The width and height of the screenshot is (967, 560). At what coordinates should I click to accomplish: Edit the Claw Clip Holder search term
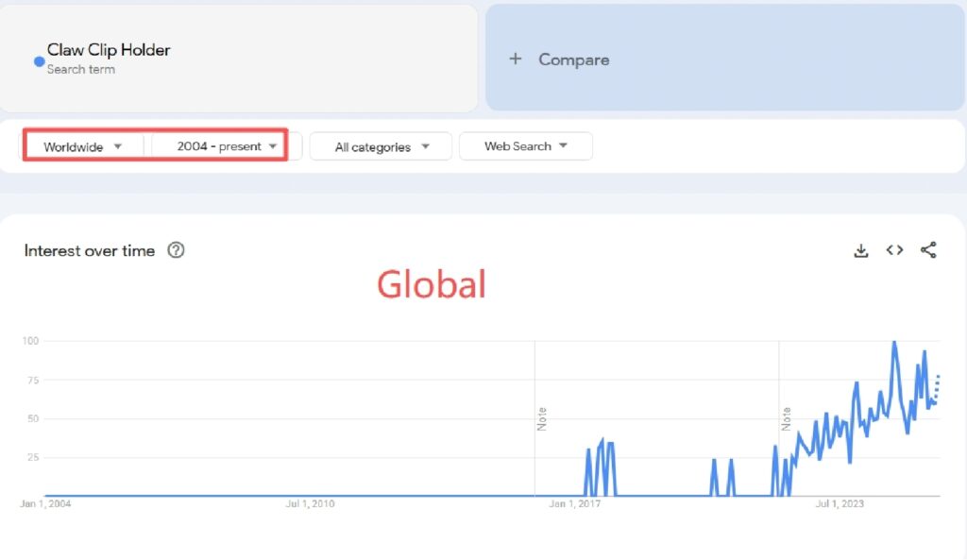(x=109, y=51)
